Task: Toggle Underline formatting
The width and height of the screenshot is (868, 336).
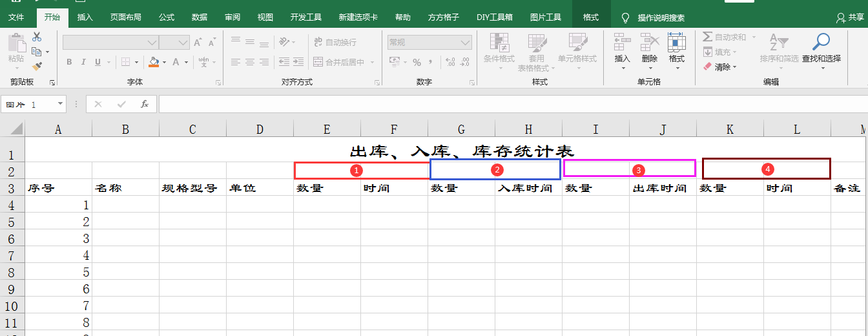Action: (x=98, y=62)
